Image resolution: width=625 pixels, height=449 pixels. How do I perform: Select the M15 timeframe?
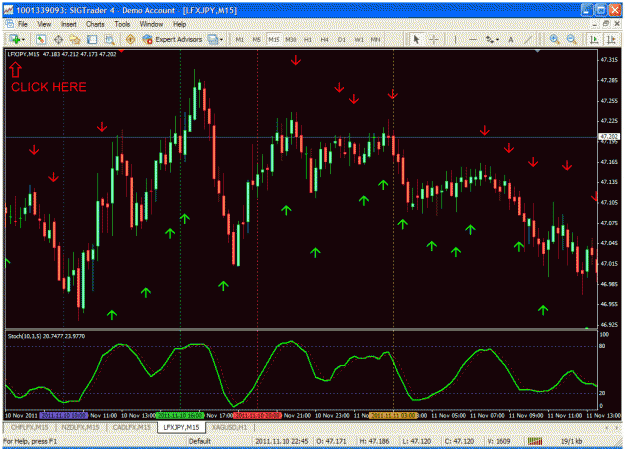[273, 39]
